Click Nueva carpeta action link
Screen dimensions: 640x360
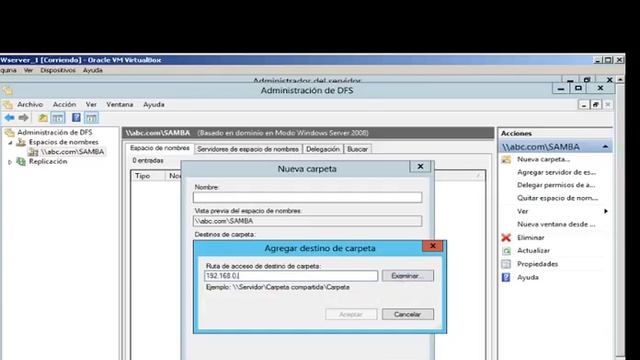pyautogui.click(x=543, y=159)
